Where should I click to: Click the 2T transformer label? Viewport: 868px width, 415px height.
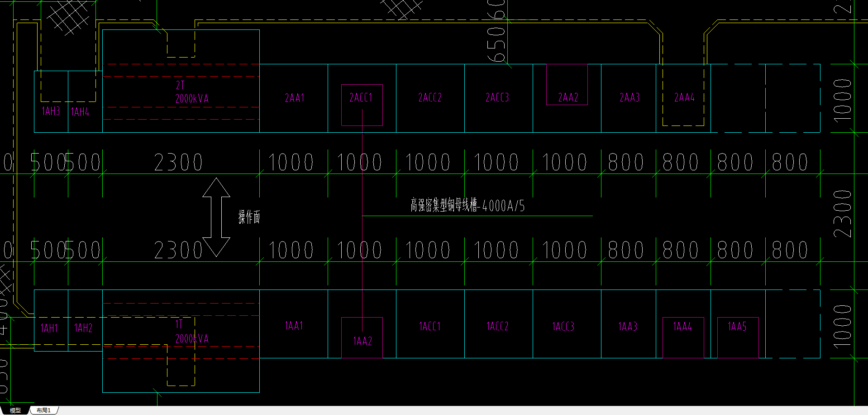tap(180, 85)
